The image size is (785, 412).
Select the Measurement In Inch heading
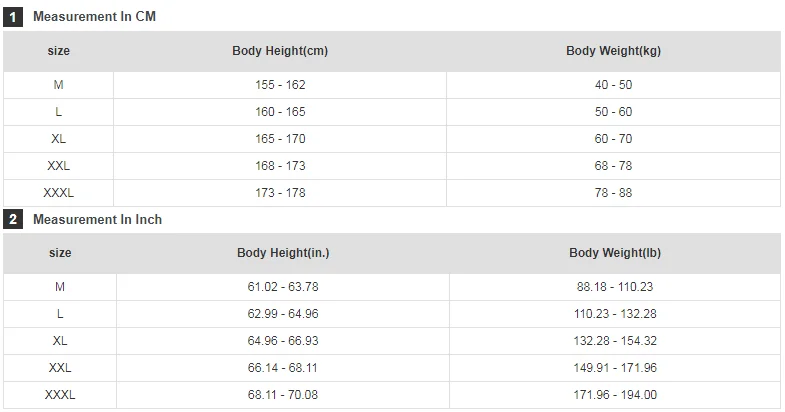97,219
